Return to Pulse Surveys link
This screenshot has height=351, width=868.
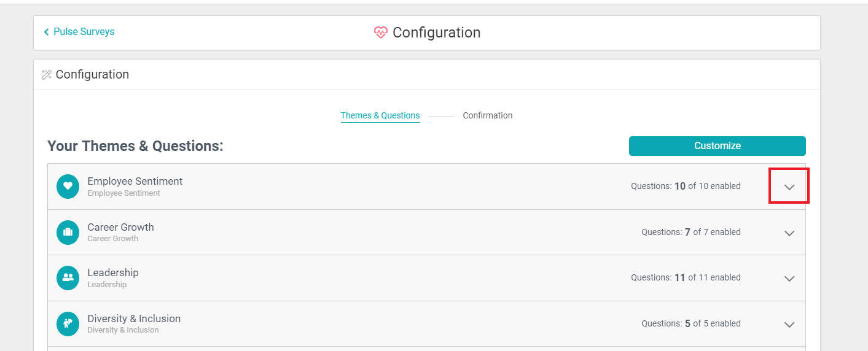[x=84, y=32]
